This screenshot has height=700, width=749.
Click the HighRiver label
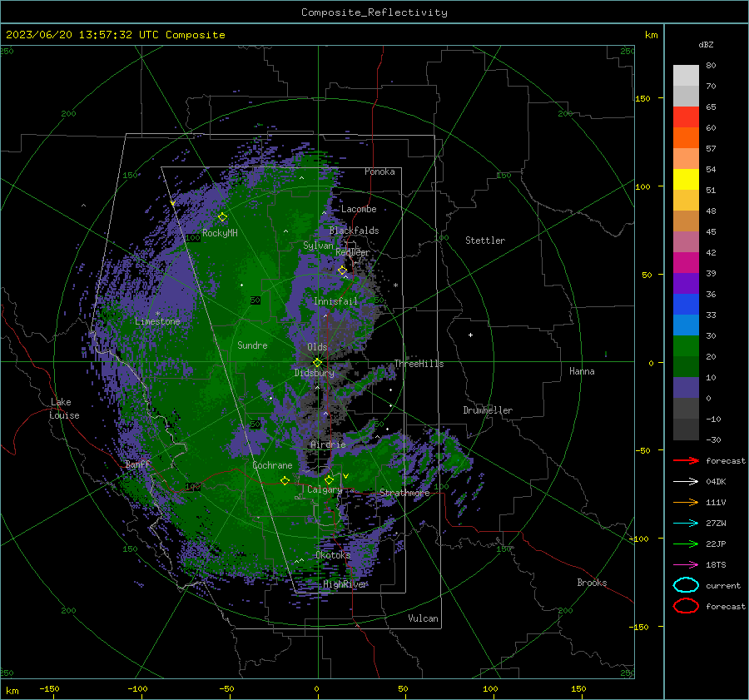click(x=345, y=584)
